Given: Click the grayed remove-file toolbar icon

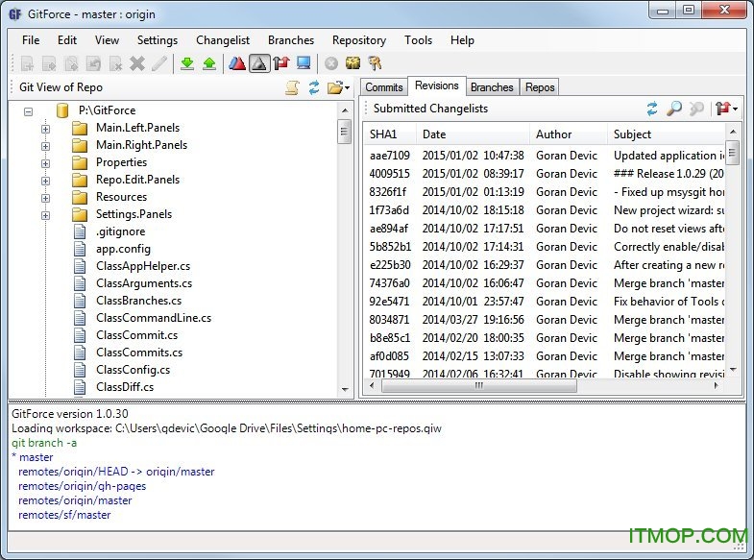Looking at the screenshot, I should coord(115,63).
